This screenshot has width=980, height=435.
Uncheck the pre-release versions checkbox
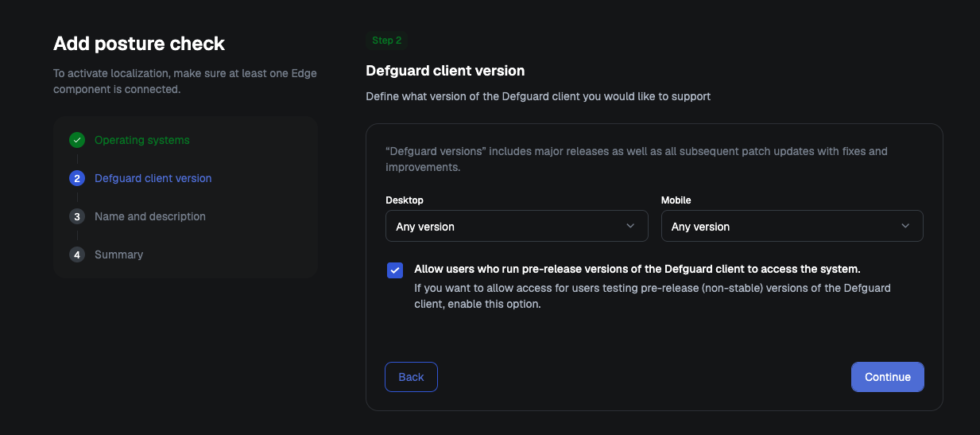point(395,270)
